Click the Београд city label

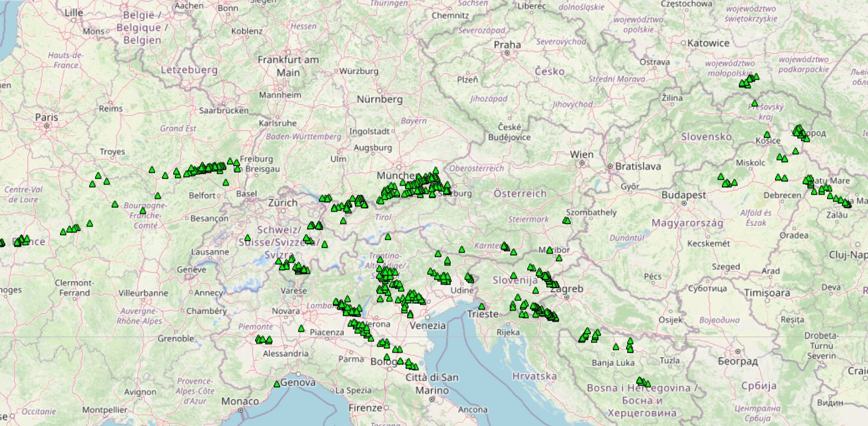737,362
